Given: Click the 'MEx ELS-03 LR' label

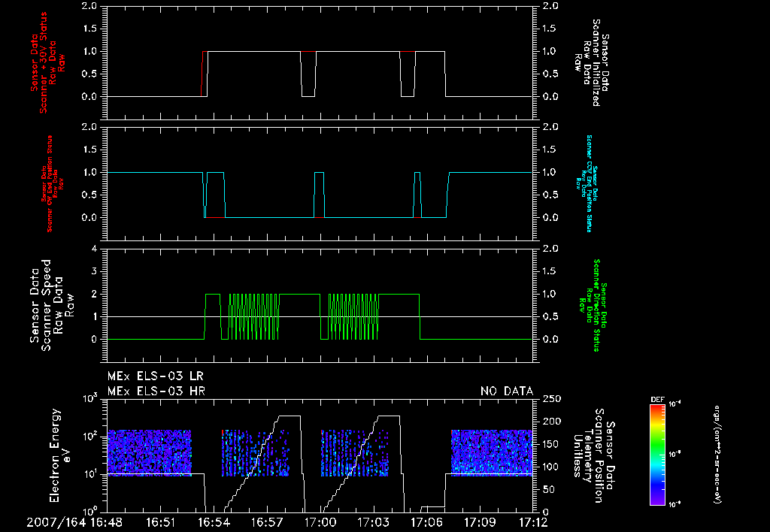Looking at the screenshot, I should (155, 376).
